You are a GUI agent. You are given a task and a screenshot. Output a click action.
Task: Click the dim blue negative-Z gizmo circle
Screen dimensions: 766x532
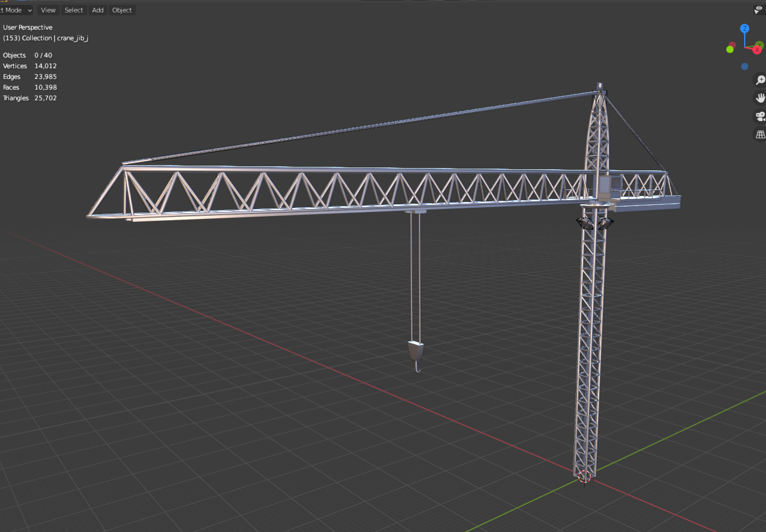pyautogui.click(x=745, y=66)
